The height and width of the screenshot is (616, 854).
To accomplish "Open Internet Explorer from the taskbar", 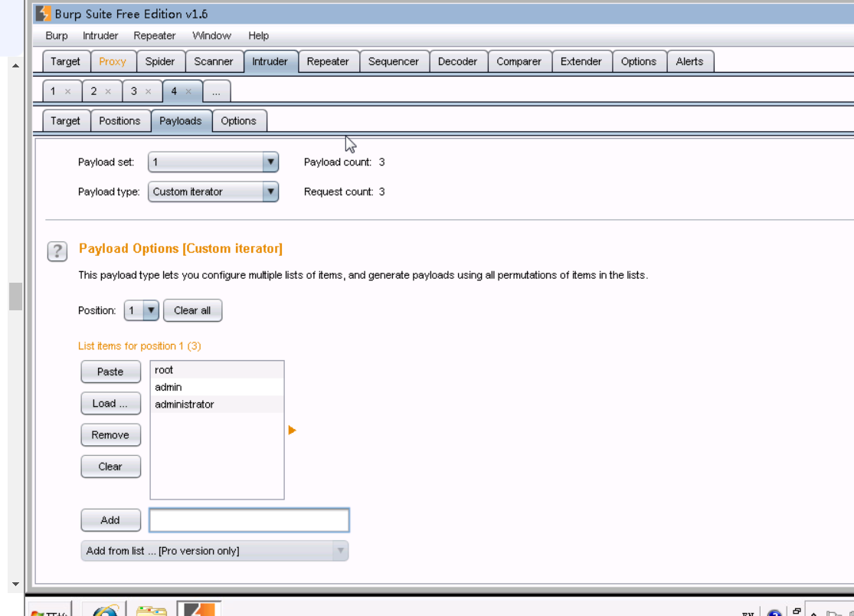I will (x=105, y=609).
